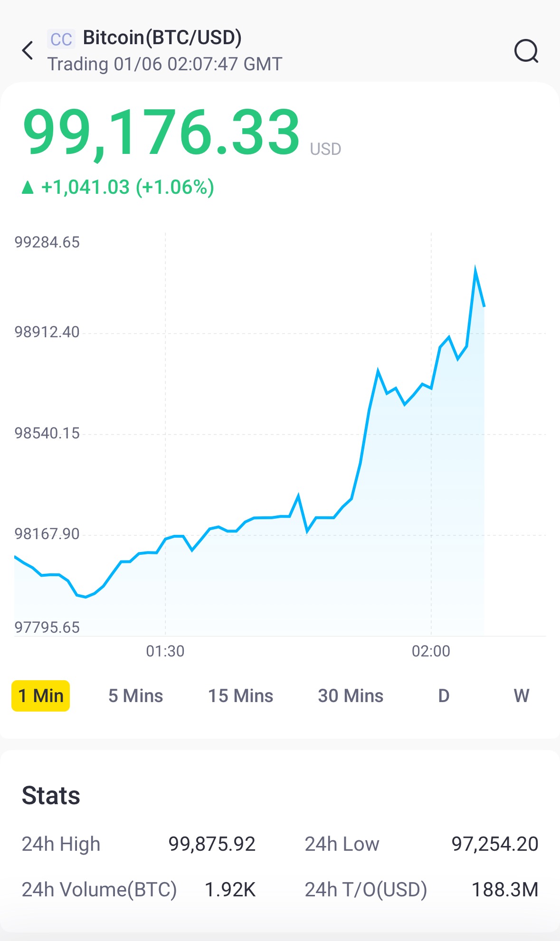This screenshot has width=560, height=941.
Task: Tap the +1,041.03 (+1.06%) change text
Action: pos(128,187)
